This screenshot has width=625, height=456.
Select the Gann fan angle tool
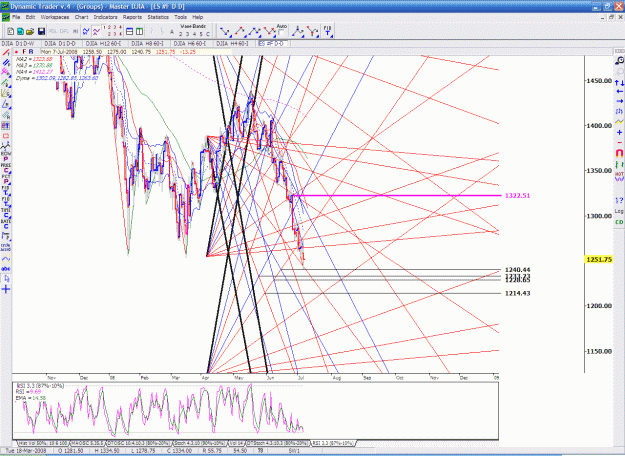(x=6, y=93)
